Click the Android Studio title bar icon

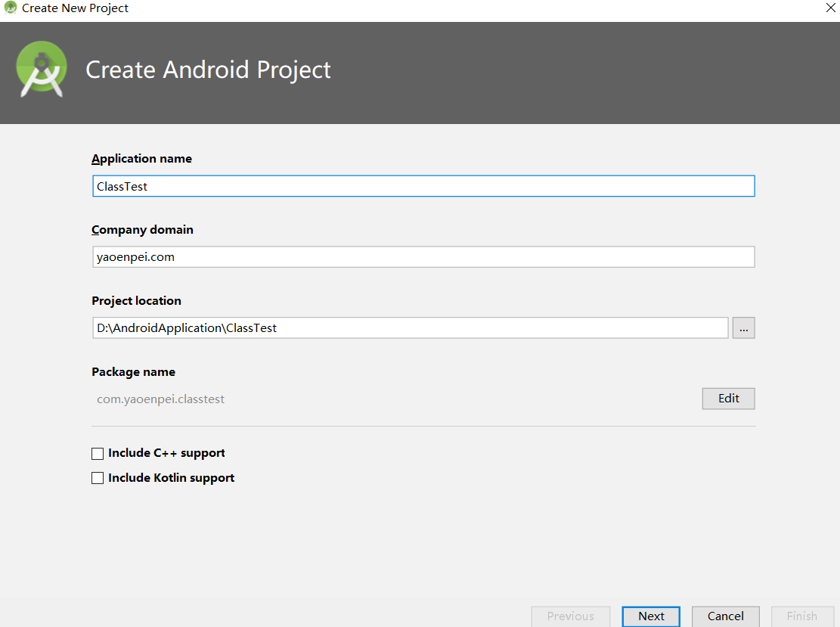point(10,8)
